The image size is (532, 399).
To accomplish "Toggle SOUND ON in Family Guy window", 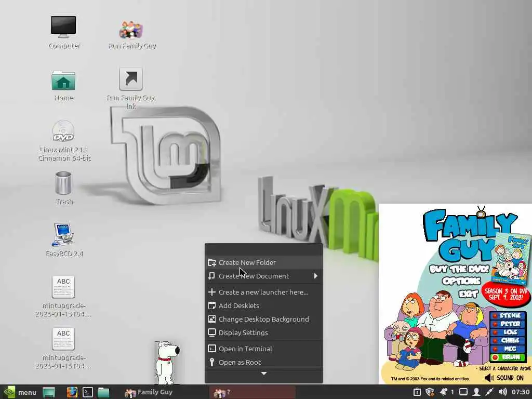I will click(x=504, y=378).
